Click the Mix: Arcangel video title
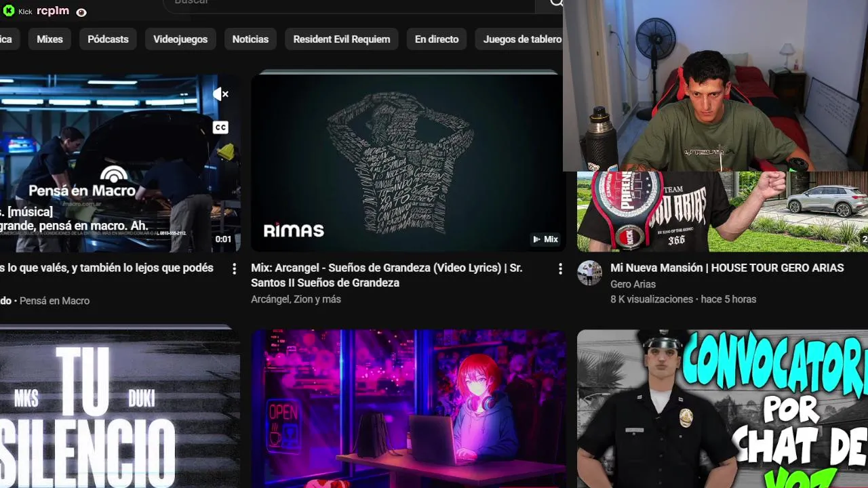This screenshot has width=868, height=488. pyautogui.click(x=387, y=275)
